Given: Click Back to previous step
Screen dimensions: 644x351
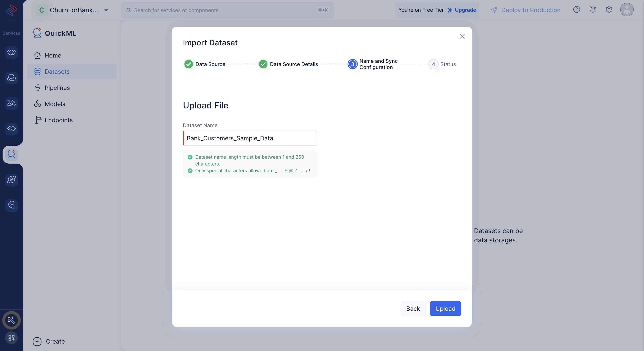Looking at the screenshot, I should [413, 309].
